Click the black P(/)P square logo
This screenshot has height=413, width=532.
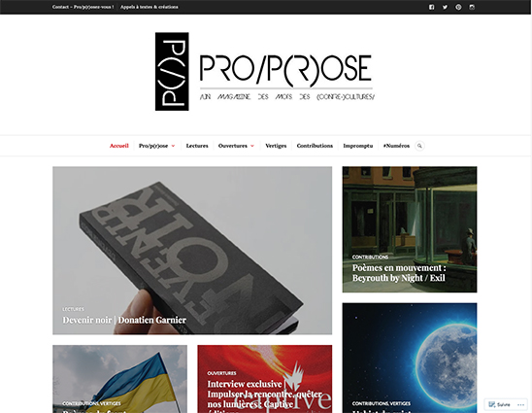click(172, 71)
